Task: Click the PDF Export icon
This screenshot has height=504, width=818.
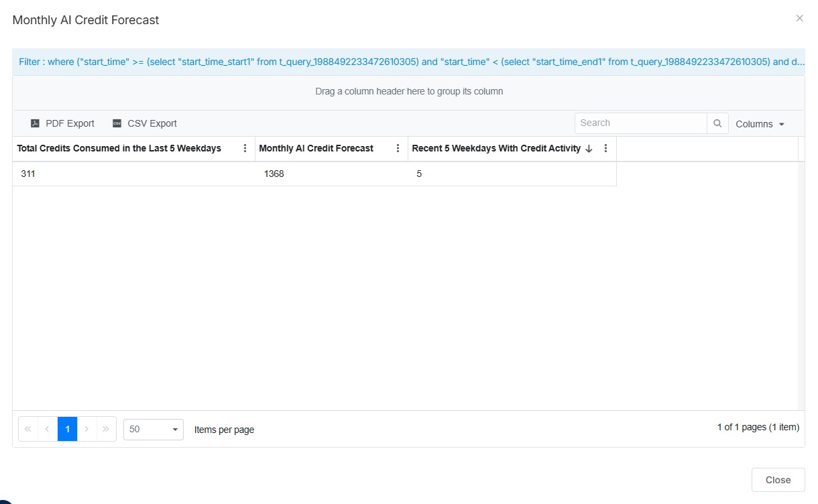Action: click(36, 123)
